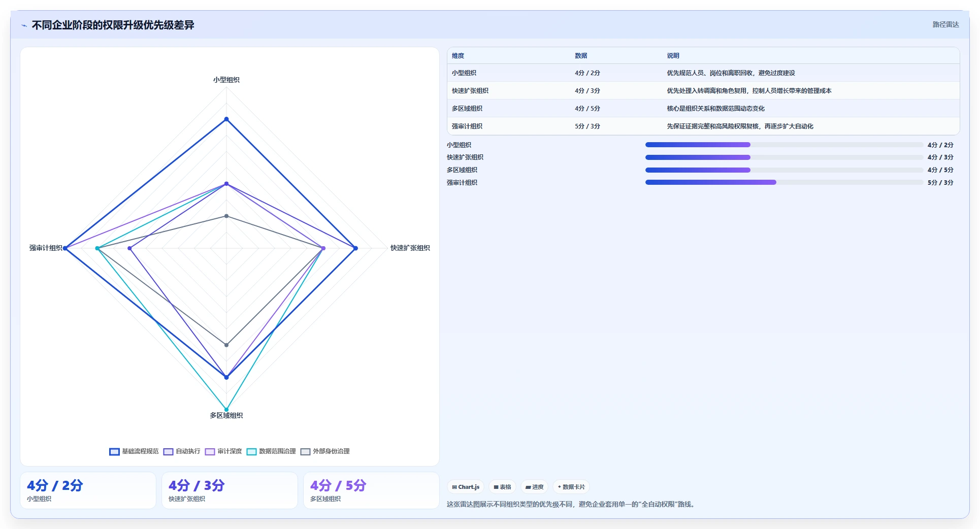Click the 强审计组织 radar axis label
Screen dimensions: 980x529
[x=46, y=248]
